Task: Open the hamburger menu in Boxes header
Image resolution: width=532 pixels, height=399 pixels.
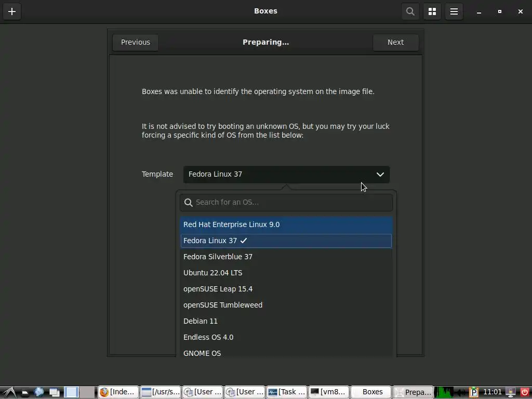Action: coord(454,11)
